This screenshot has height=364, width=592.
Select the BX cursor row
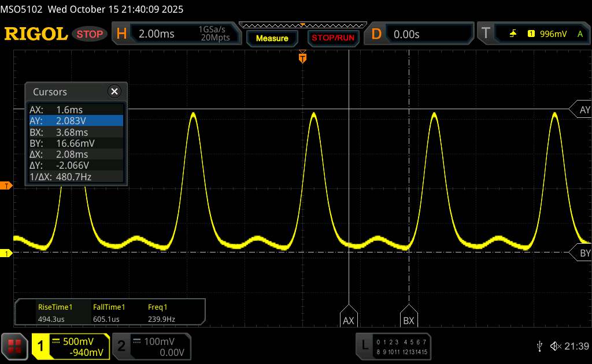(76, 132)
